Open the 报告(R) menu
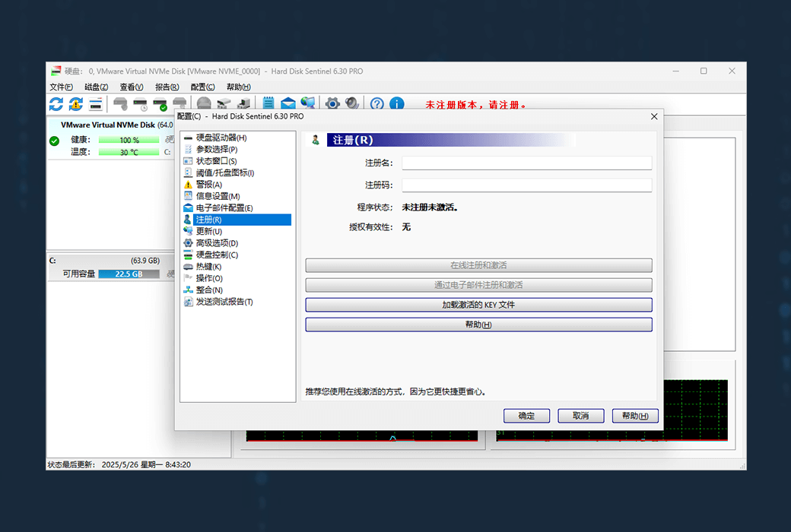 167,87
